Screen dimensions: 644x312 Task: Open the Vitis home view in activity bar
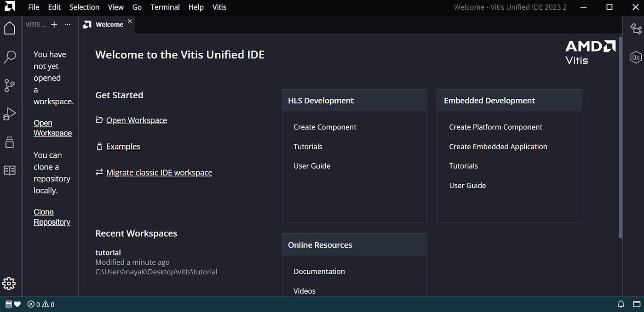pos(10,28)
